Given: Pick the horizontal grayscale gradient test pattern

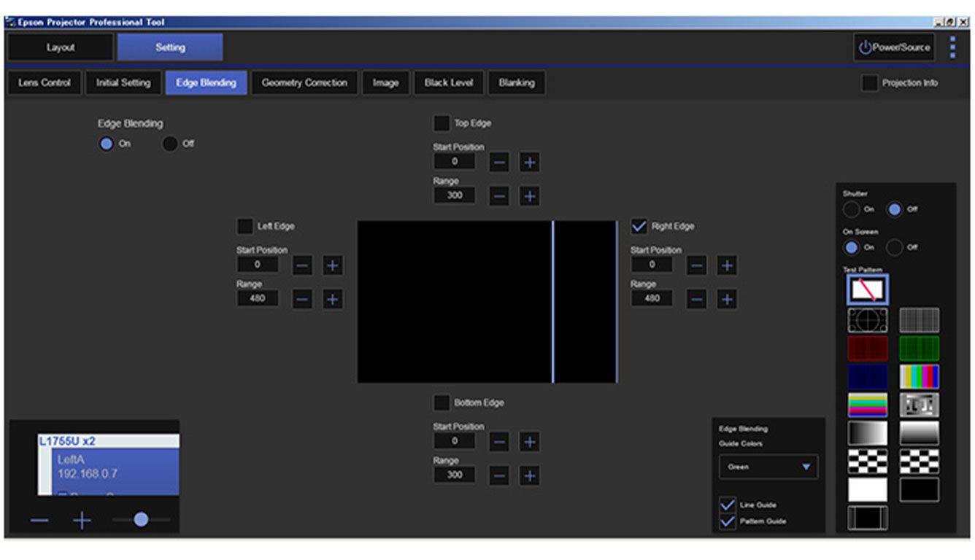Looking at the screenshot, I should click(x=868, y=434).
